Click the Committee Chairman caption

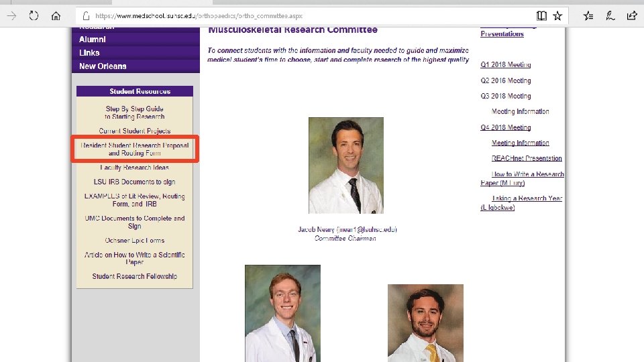coord(345,239)
